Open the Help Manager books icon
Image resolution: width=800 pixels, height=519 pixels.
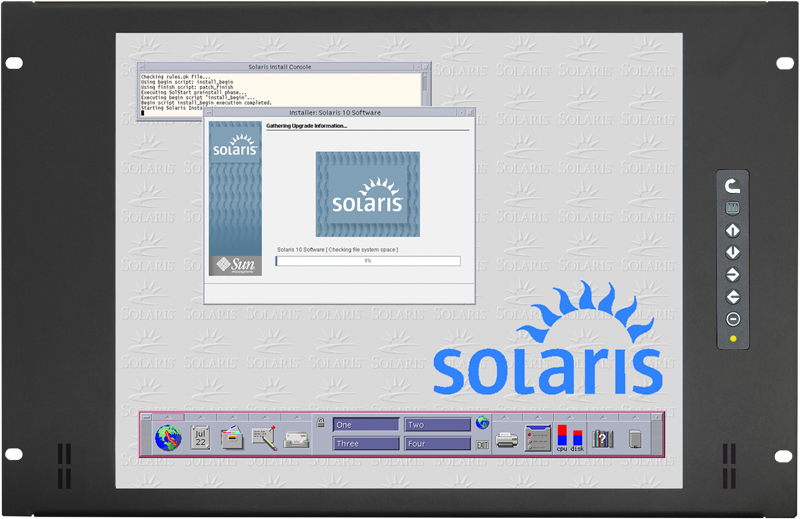pos(602,439)
